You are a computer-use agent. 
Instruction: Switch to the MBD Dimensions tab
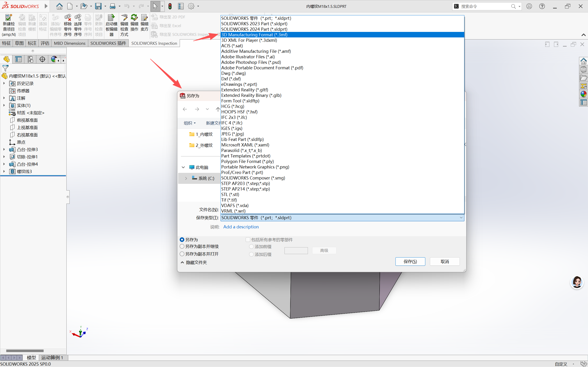[x=69, y=43]
